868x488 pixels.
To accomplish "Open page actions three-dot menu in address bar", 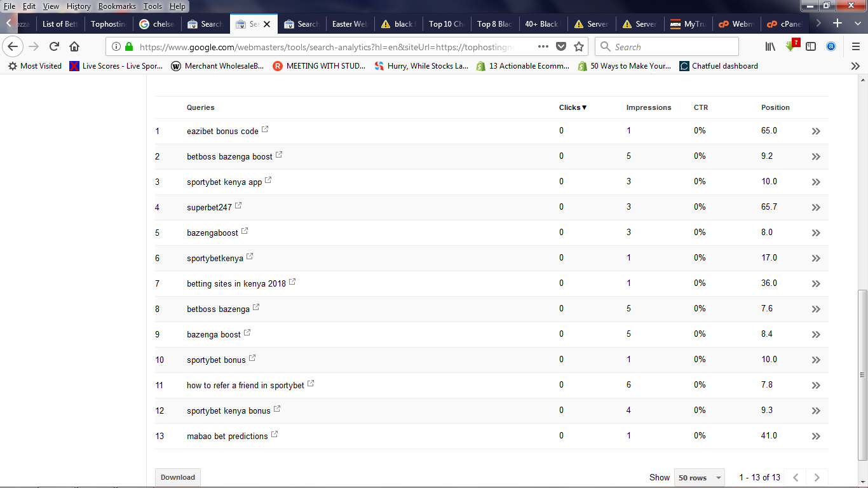I will pyautogui.click(x=543, y=46).
